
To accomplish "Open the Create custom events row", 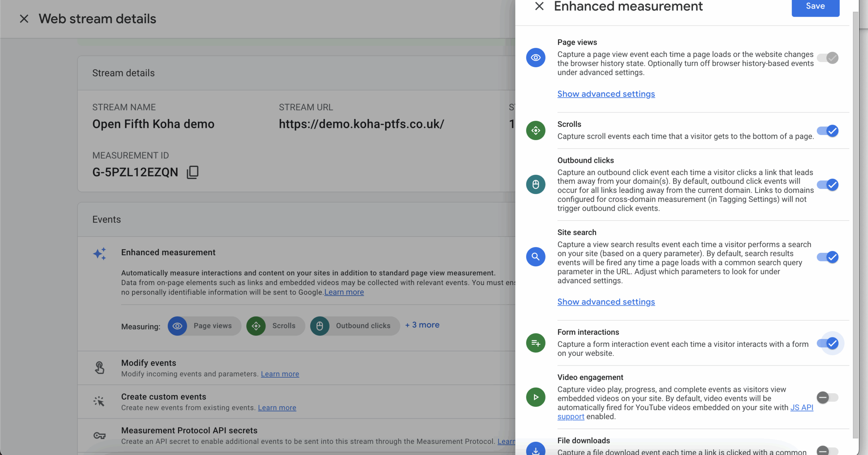I will click(x=297, y=402).
